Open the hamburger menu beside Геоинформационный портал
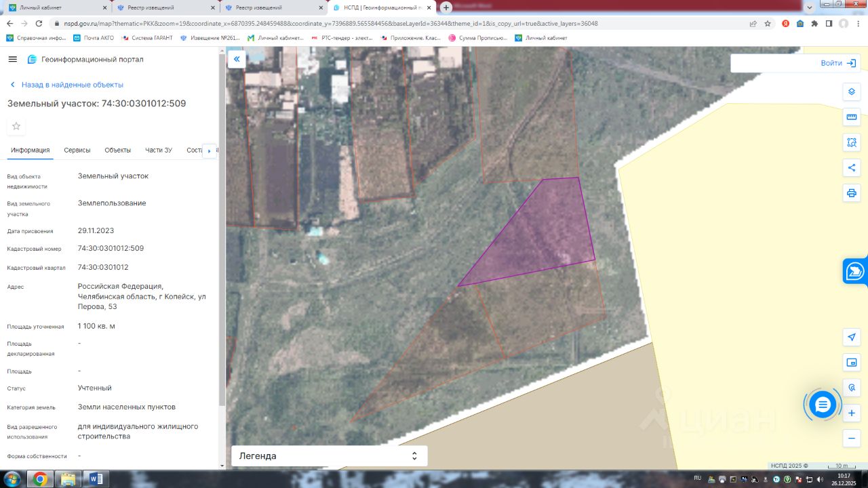868x488 pixels. [x=12, y=59]
